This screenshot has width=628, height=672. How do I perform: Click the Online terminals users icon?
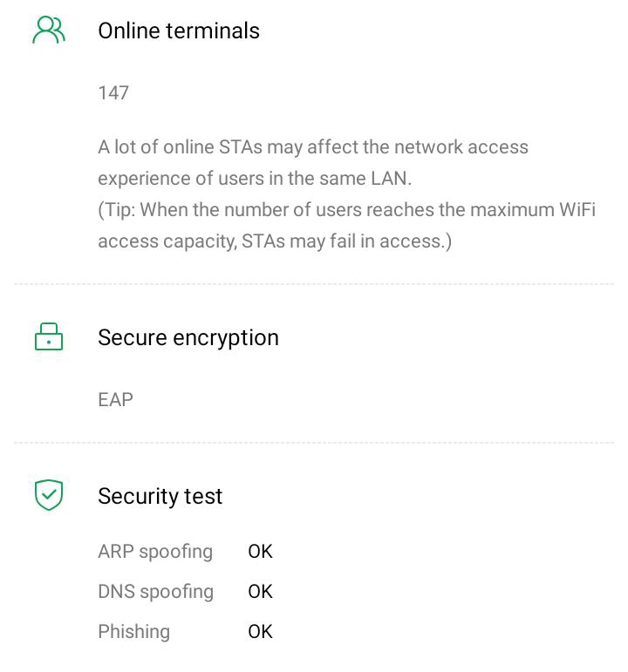coord(49,31)
